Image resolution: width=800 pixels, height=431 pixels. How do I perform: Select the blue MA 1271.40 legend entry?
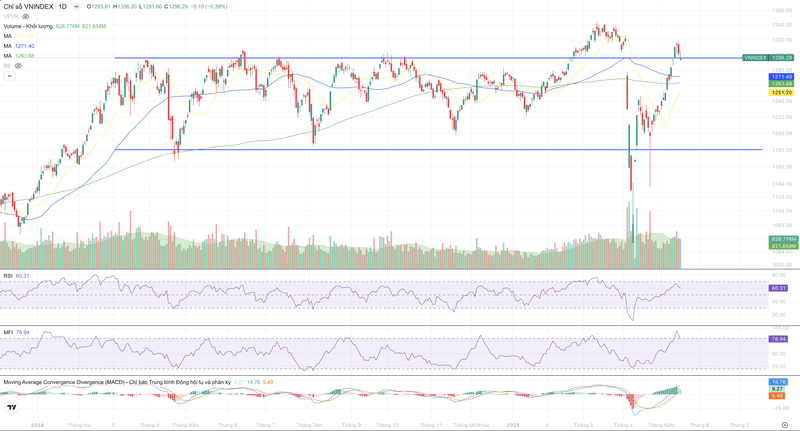pos(19,46)
